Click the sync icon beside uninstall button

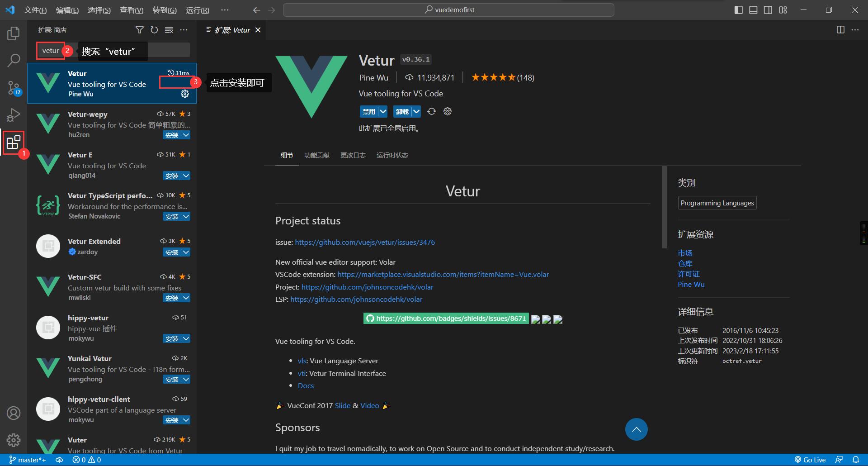point(432,111)
